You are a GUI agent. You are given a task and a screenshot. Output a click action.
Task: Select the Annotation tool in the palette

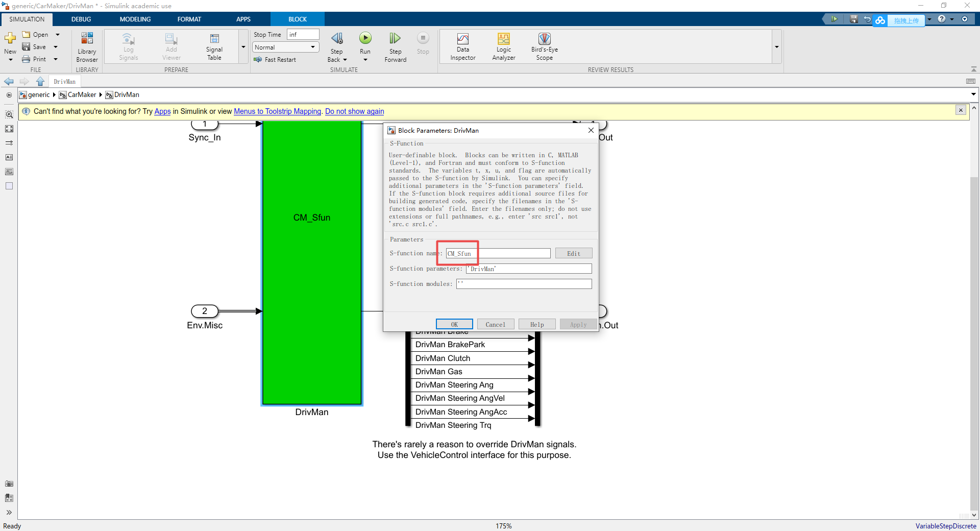tap(9, 158)
